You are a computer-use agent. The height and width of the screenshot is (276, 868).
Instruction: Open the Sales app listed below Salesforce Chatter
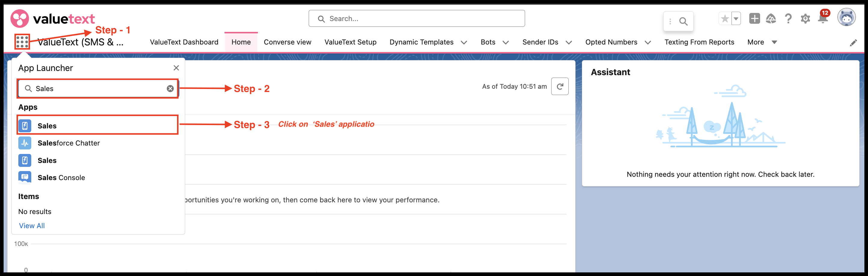click(x=98, y=161)
